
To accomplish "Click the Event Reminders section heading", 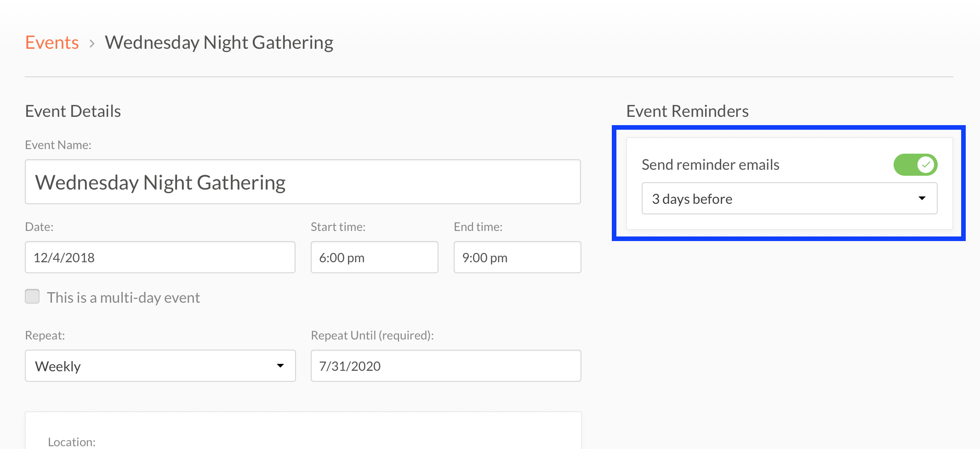I will [x=687, y=111].
